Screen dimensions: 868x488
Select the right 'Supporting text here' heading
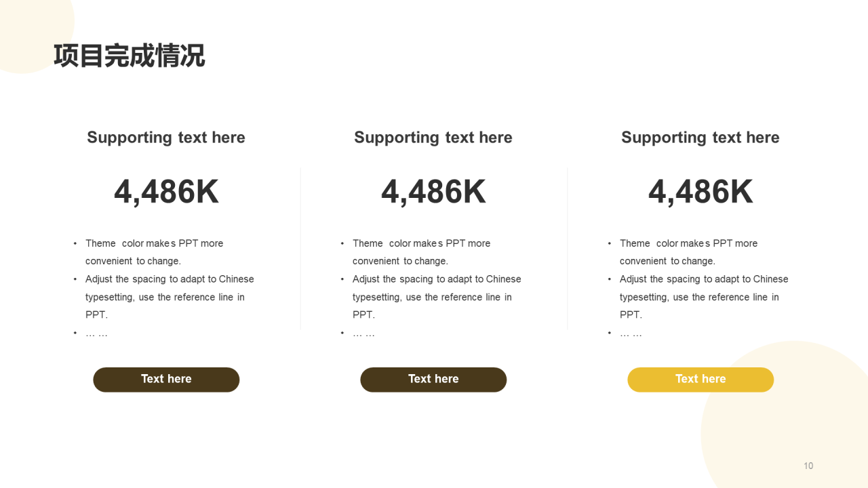[x=701, y=138]
